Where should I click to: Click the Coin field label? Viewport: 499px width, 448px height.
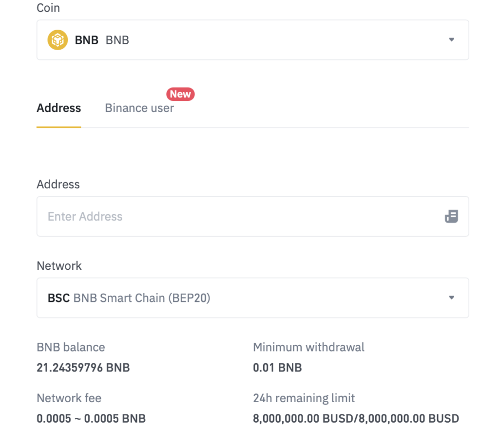tap(48, 8)
